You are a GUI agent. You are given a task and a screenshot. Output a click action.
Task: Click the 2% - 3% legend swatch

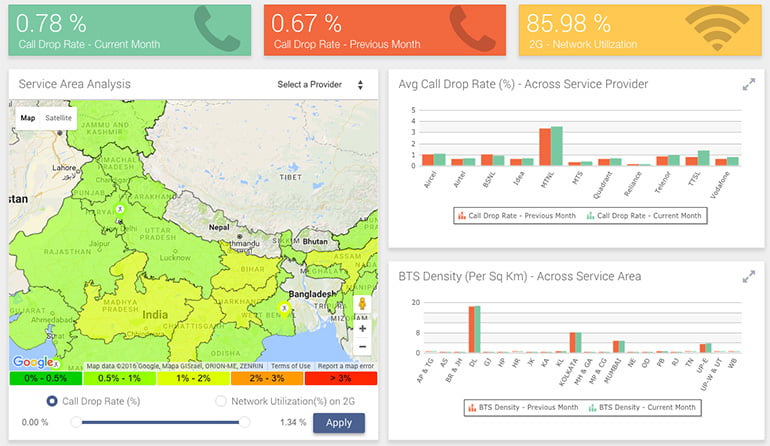click(x=267, y=378)
